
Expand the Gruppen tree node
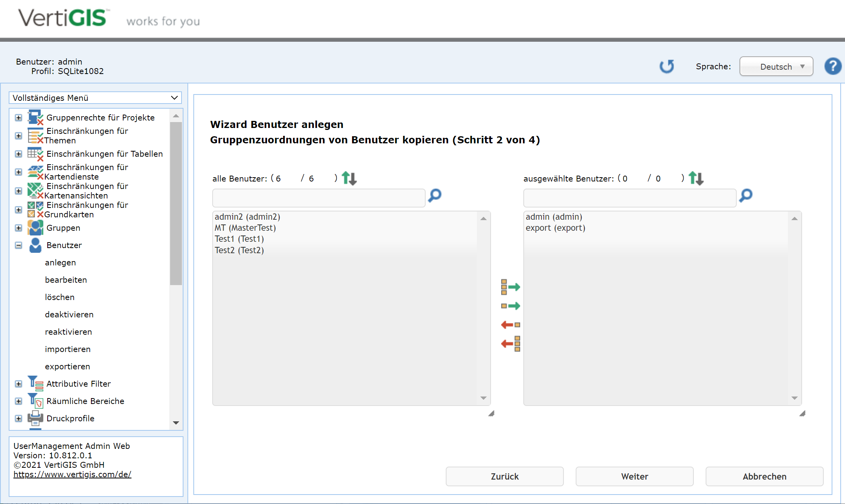point(19,228)
